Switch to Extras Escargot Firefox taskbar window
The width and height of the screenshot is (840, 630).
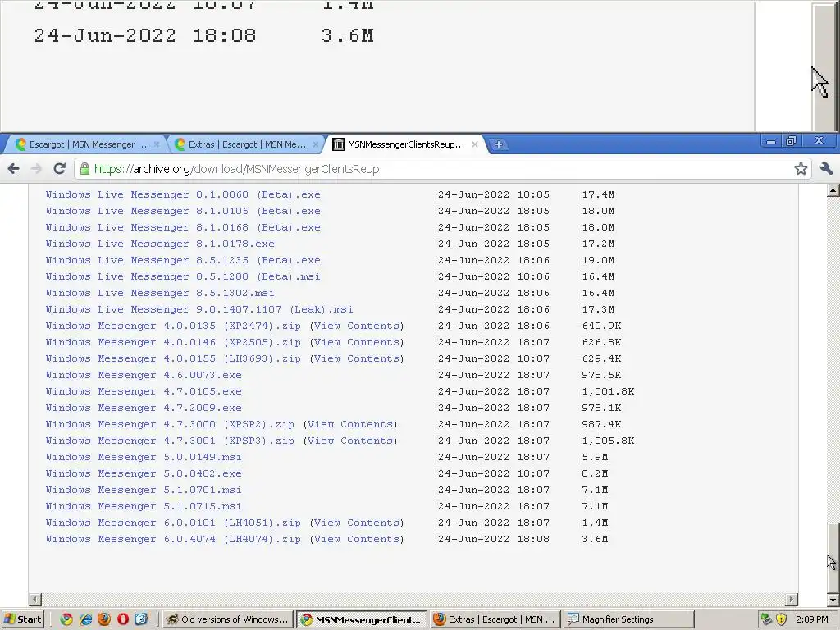pos(495,619)
